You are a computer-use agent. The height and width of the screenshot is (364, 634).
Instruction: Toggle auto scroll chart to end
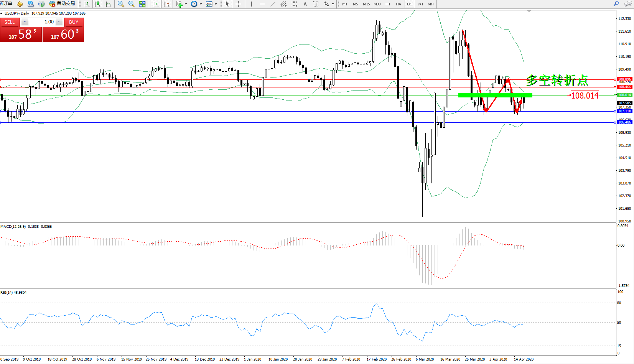pyautogui.click(x=156, y=4)
